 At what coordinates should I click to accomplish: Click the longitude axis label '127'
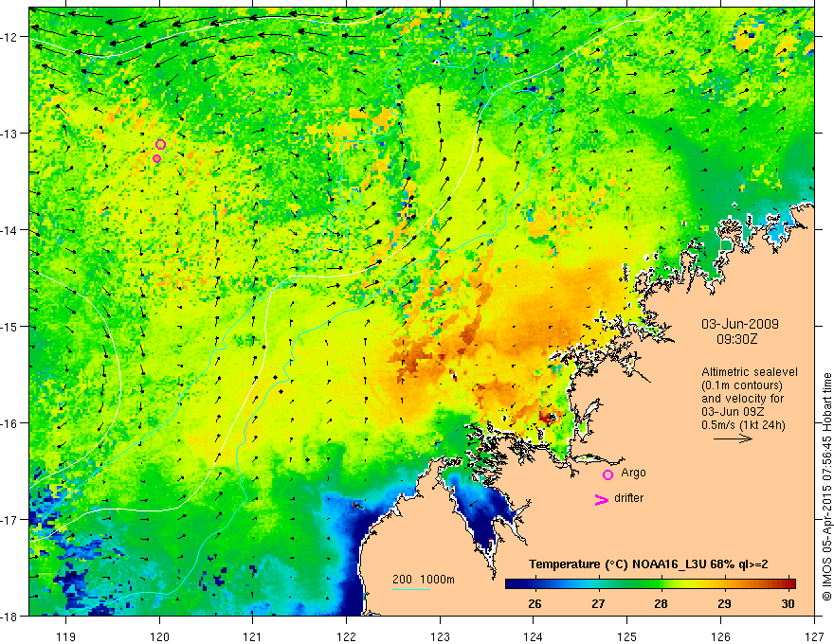click(814, 636)
